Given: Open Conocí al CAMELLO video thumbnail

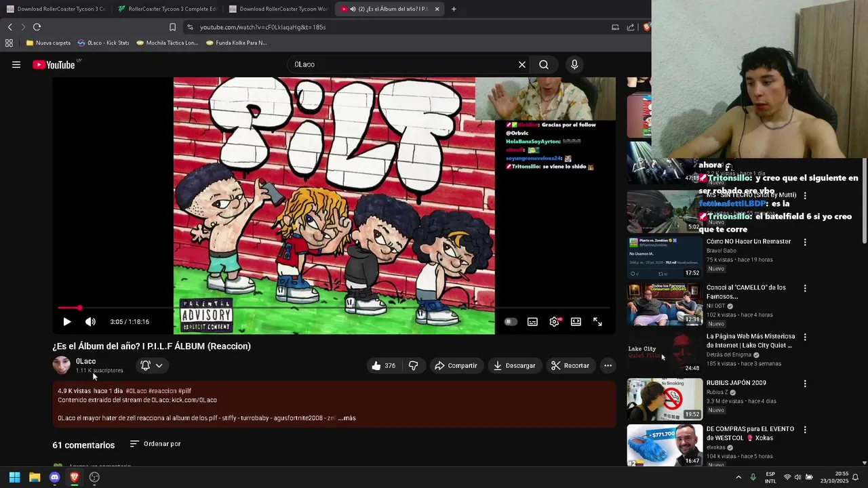Looking at the screenshot, I should tap(665, 304).
